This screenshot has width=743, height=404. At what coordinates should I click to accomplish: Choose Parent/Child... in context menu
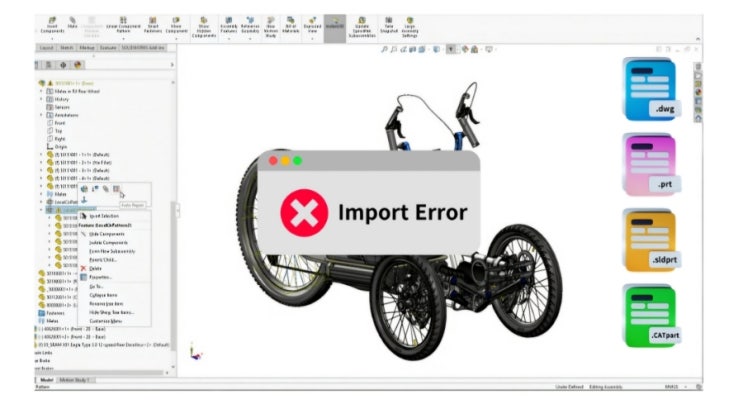[x=103, y=260]
